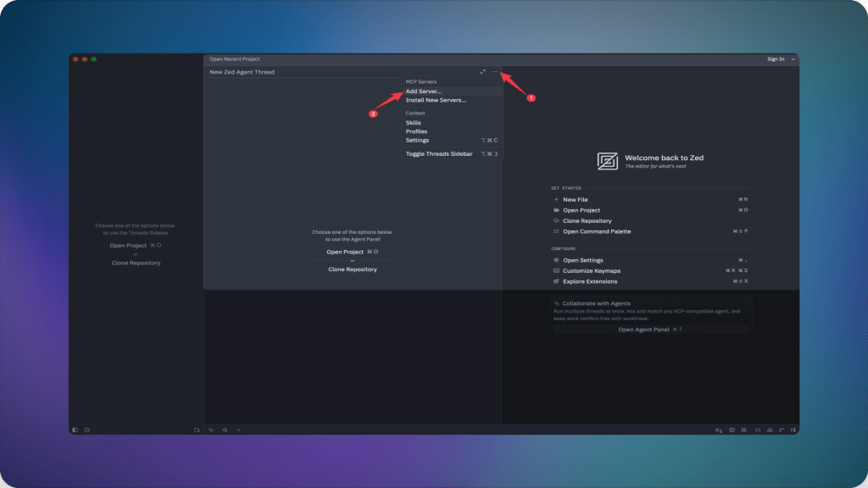Screen dimensions: 868x488
Task: Select Toggle Threads Sidebar menu item
Action: (452, 154)
